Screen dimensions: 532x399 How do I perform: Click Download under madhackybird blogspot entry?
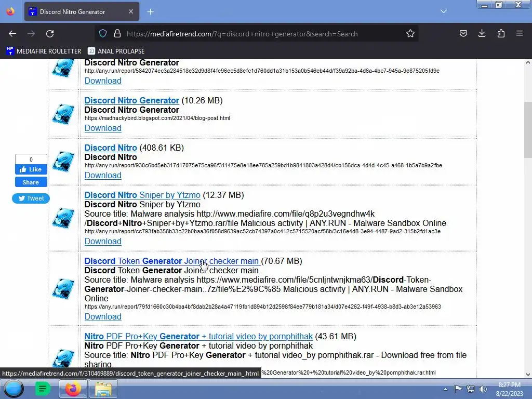coord(103,128)
